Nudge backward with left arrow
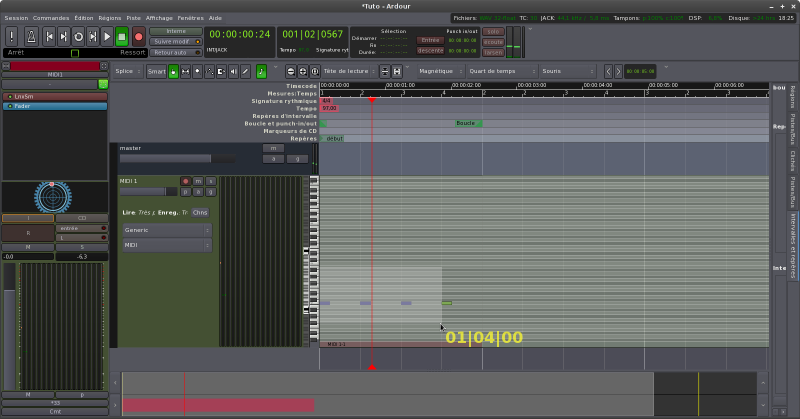800x419 pixels. coord(608,71)
